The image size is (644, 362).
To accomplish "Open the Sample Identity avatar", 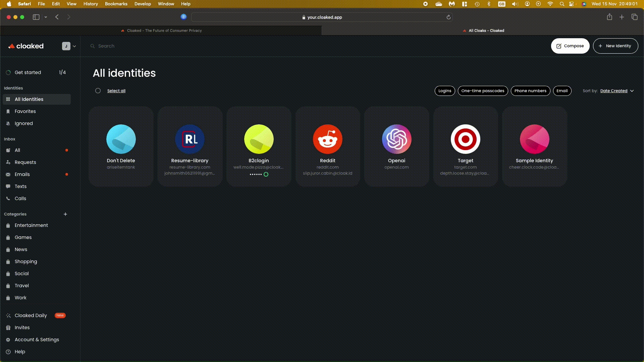I will pyautogui.click(x=534, y=139).
